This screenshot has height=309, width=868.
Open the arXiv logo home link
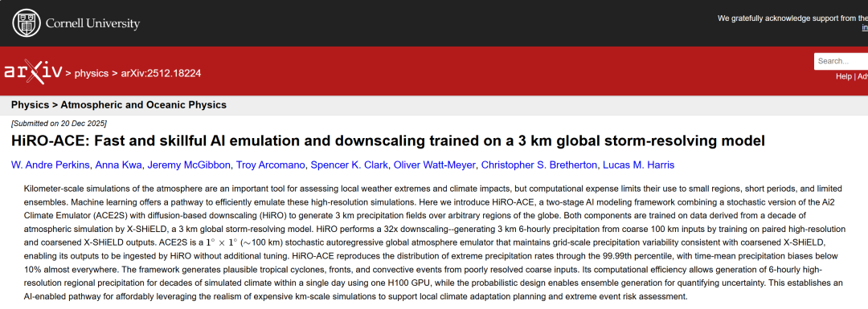pyautogui.click(x=32, y=72)
